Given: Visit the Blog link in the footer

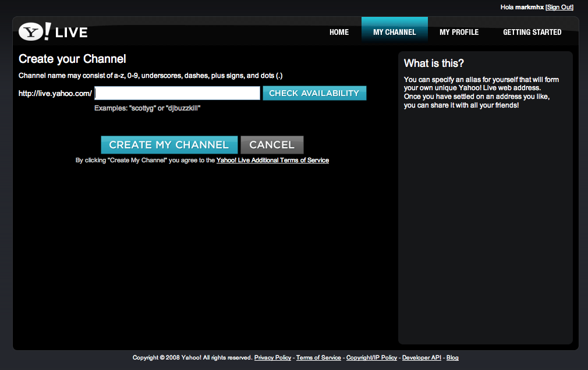Looking at the screenshot, I should click(x=452, y=358).
